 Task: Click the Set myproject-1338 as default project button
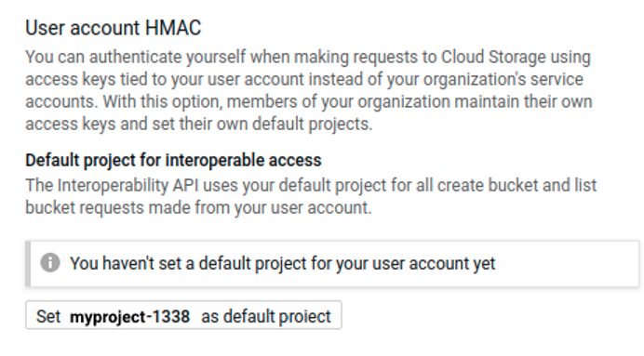click(183, 315)
